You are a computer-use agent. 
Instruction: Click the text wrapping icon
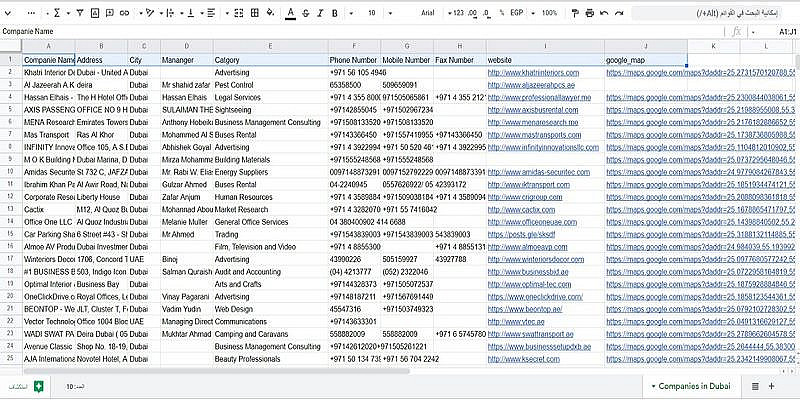tap(170, 13)
